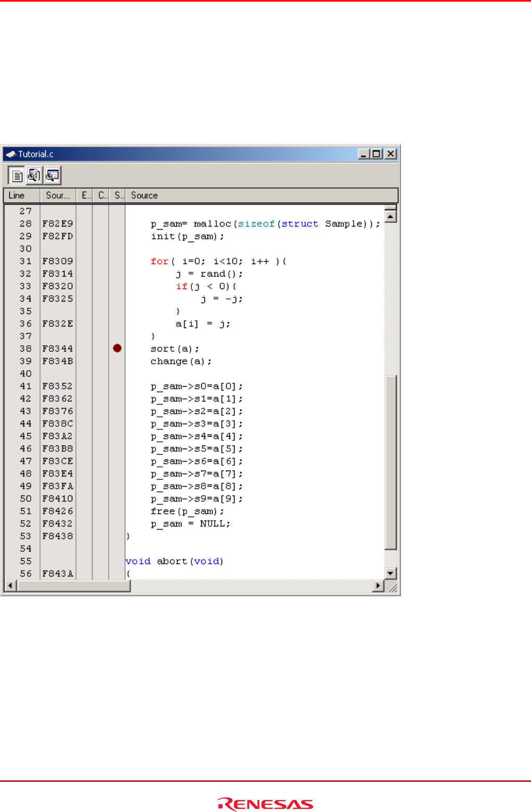Click the Line column header
Viewport: 531px width, 812px height.
click(22, 195)
